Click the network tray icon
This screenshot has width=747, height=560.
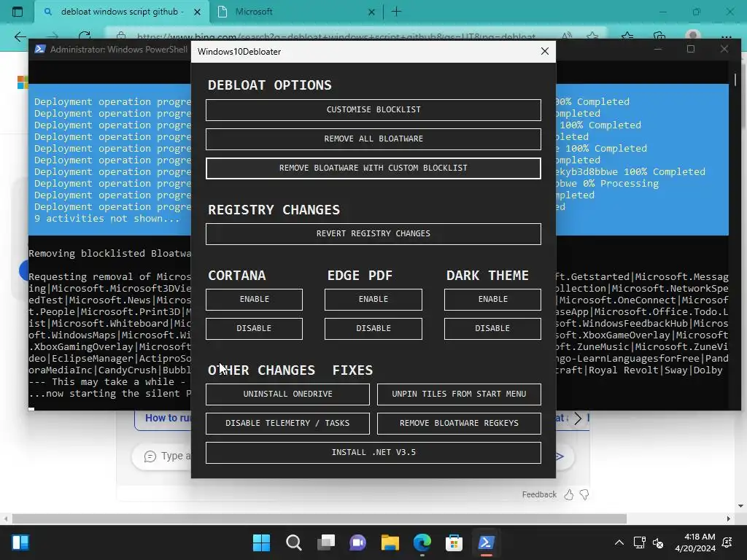click(639, 542)
